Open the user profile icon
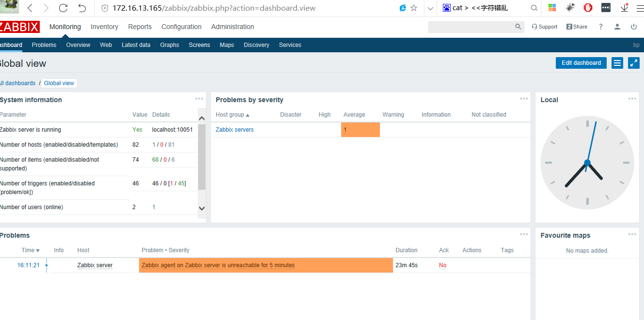This screenshot has width=644, height=320. [617, 27]
